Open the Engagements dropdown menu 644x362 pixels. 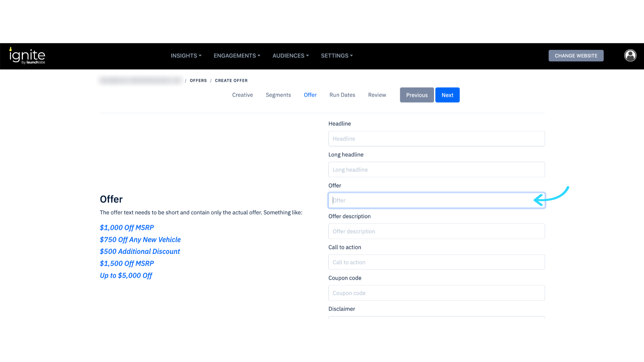[x=237, y=56]
